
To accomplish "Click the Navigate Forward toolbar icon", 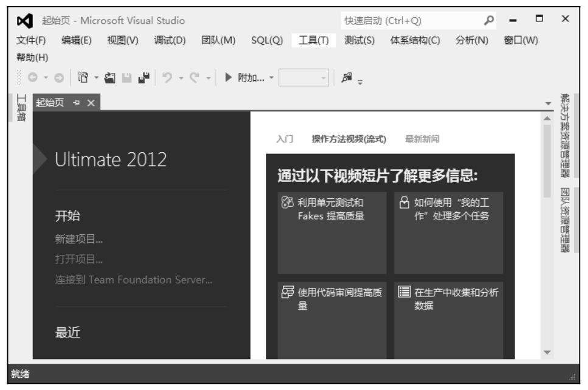I will tap(59, 78).
